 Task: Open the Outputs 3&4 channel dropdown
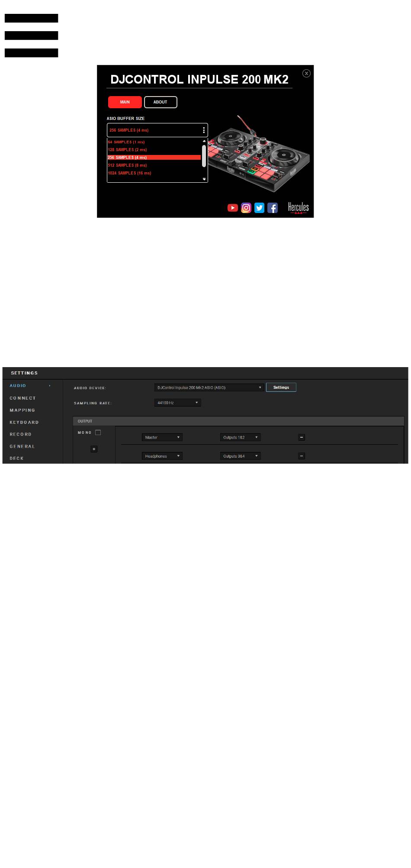click(x=241, y=456)
